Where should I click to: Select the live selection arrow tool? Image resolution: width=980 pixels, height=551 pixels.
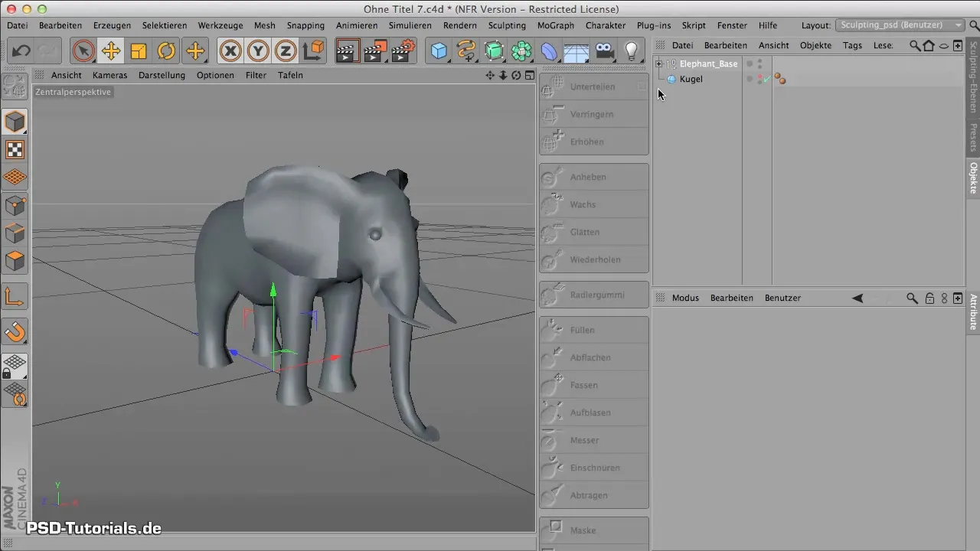coord(83,51)
